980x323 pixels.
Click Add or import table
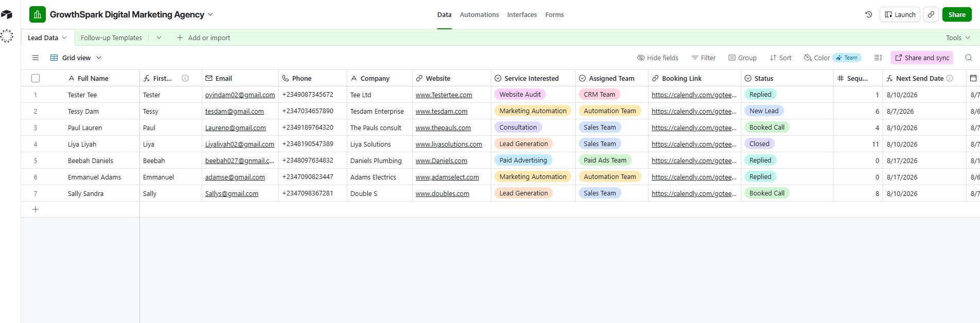[203, 38]
